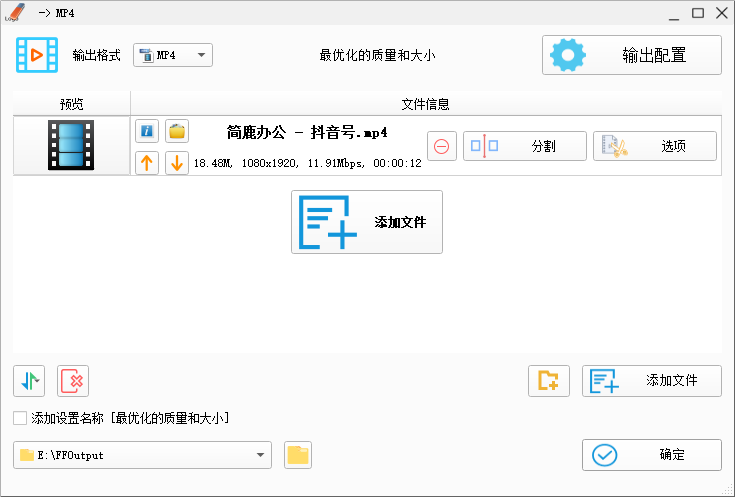
Task: Click the 预览 column header
Action: click(x=71, y=104)
